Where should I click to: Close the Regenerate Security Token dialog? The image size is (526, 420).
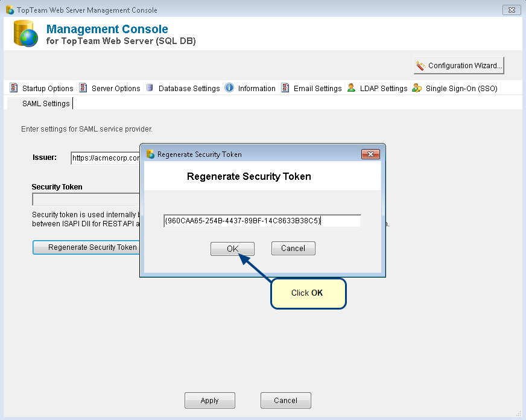(x=371, y=154)
